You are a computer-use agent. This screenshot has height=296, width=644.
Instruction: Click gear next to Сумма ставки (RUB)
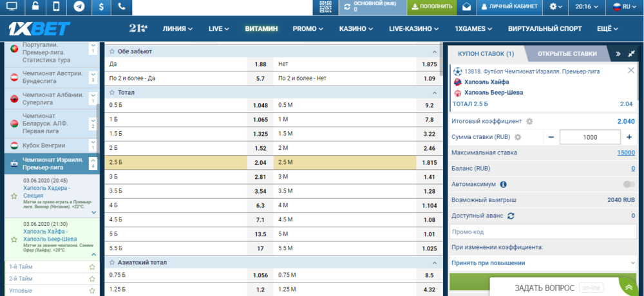[518, 137]
